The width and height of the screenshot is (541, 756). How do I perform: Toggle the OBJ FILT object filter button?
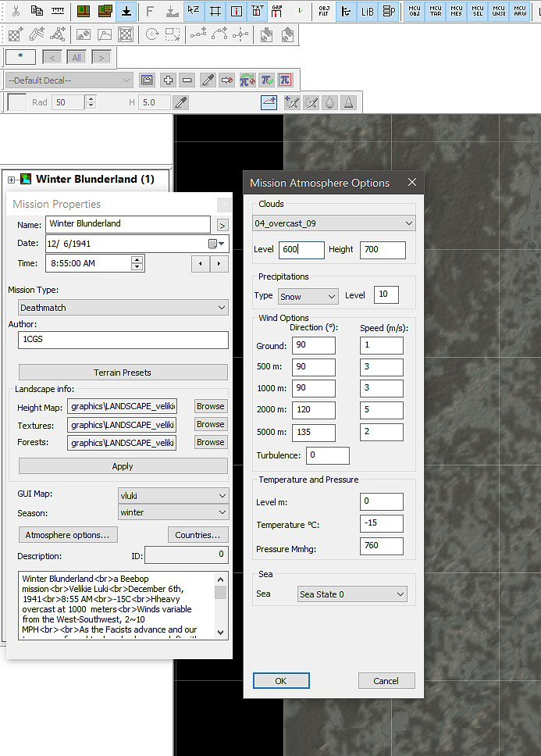tap(324, 11)
